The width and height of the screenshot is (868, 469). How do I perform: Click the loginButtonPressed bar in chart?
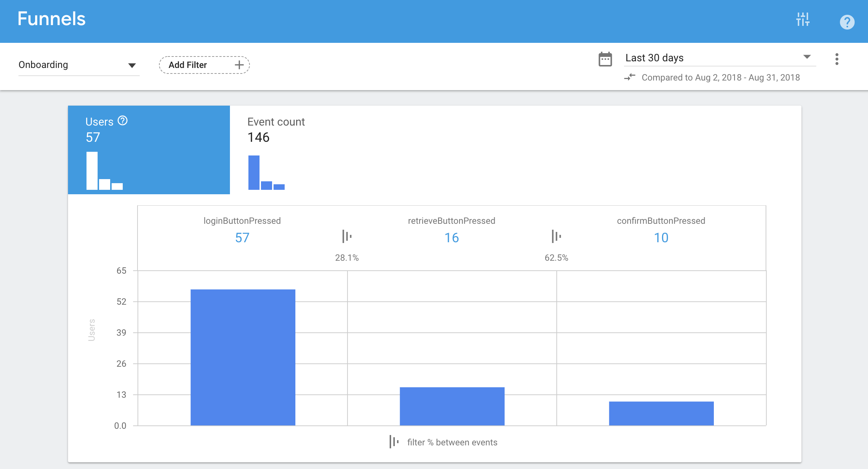[243, 357]
